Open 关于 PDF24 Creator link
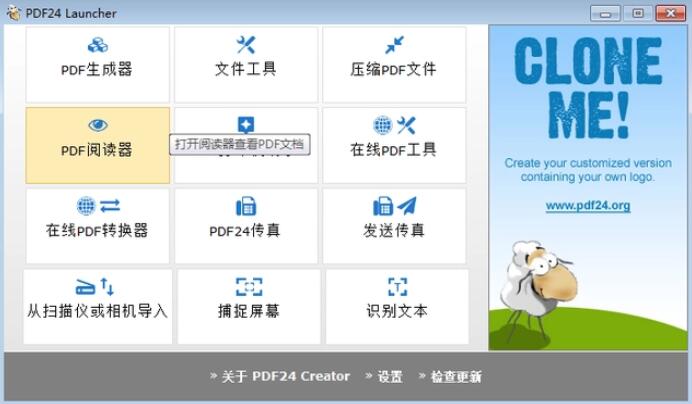Viewport: 692px width, 404px height. click(286, 376)
